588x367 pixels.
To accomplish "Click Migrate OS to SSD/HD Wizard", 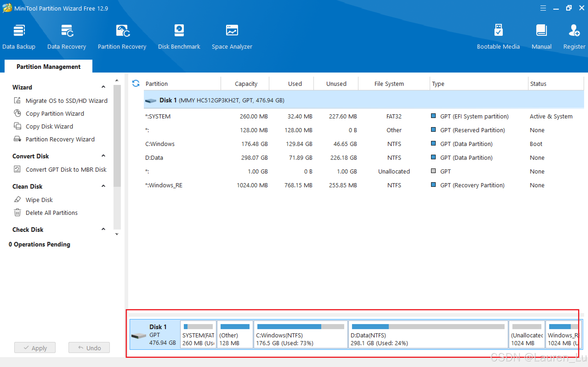I will point(66,101).
